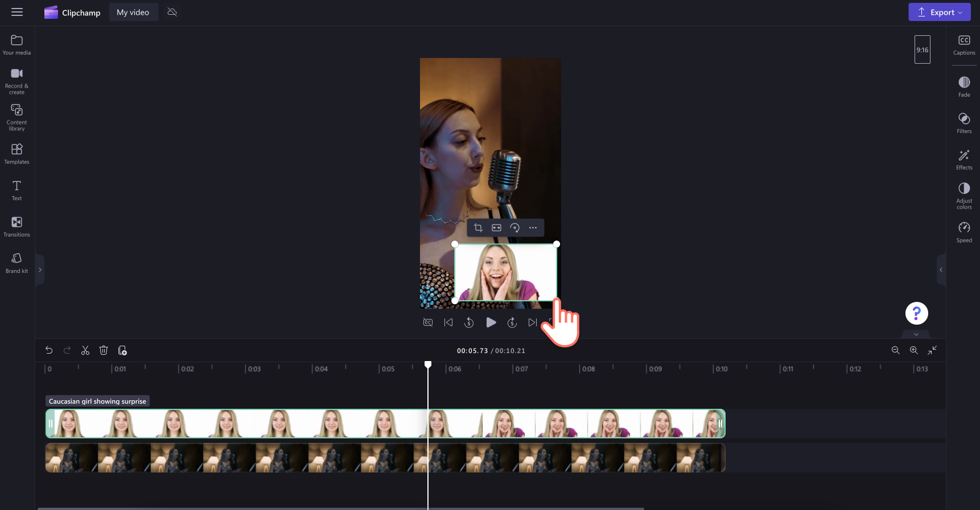Open the Transitions tab
The image size is (980, 510).
(x=17, y=227)
